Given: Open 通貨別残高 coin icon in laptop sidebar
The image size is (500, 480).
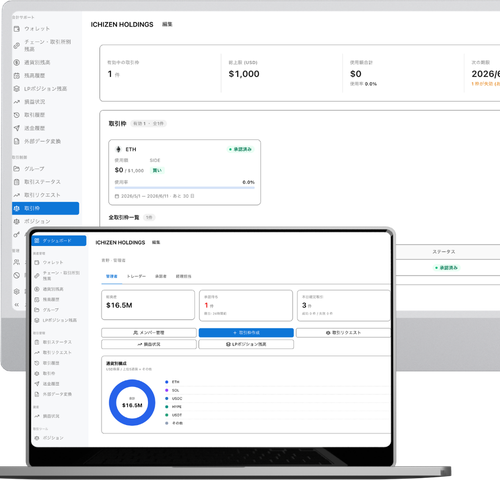Looking at the screenshot, I should point(37,289).
